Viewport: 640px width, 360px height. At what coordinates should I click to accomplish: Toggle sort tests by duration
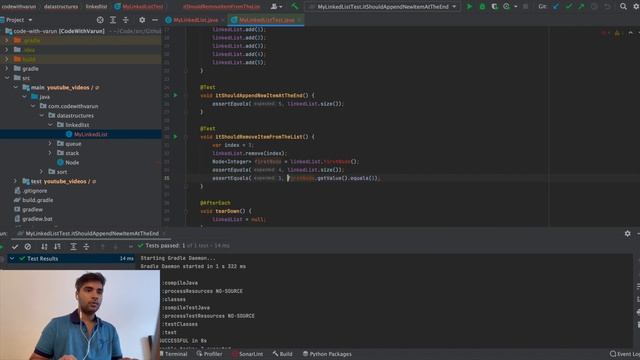(x=57, y=247)
